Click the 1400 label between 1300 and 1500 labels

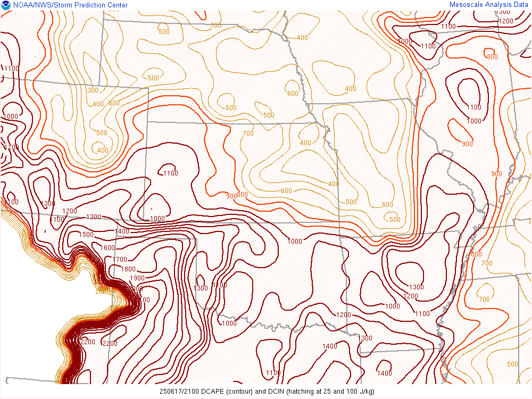coord(122,231)
